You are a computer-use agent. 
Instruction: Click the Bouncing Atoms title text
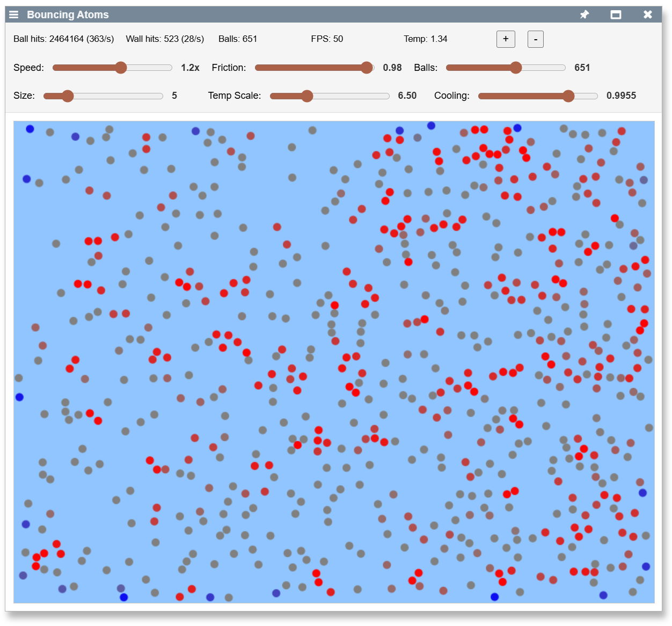[68, 14]
